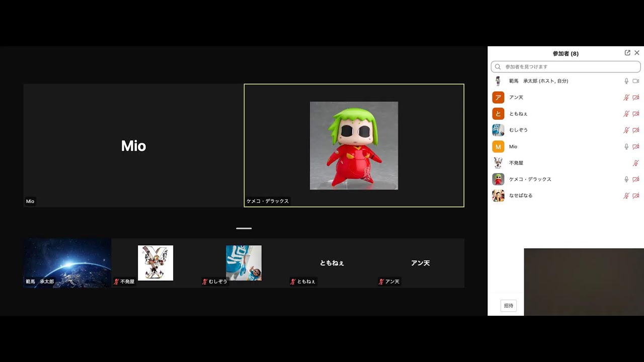The width and height of the screenshot is (644, 362).
Task: Click the muted mic icon on アン天's filmstrip tile
Action: tap(381, 282)
